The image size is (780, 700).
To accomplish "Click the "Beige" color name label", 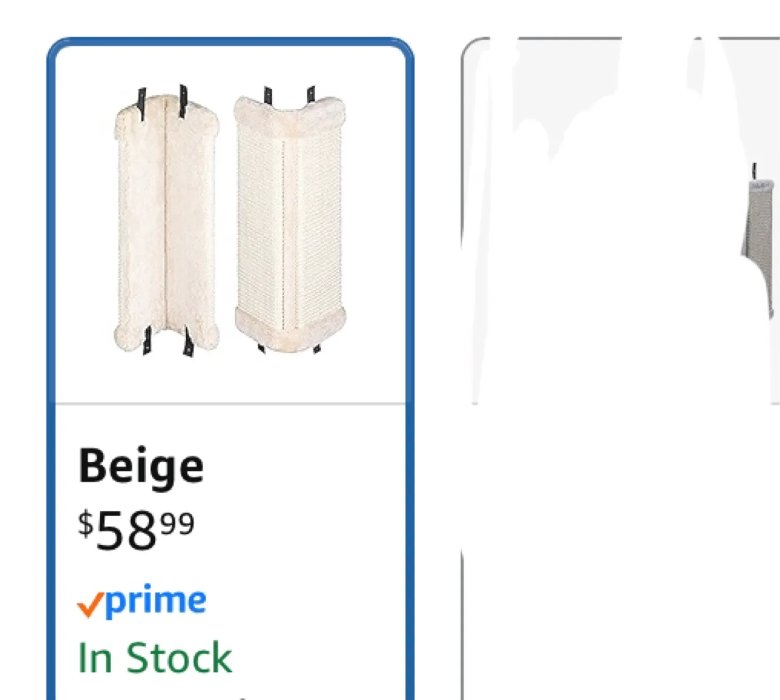I will (141, 466).
